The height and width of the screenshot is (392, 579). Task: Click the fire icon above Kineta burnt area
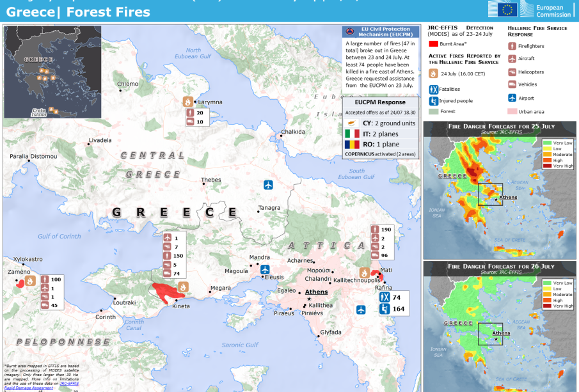click(183, 286)
